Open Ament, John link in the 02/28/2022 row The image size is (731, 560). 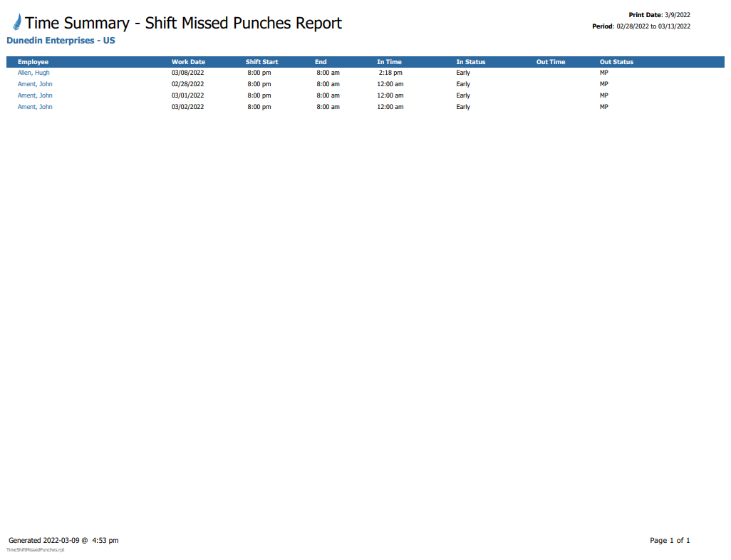pos(35,84)
